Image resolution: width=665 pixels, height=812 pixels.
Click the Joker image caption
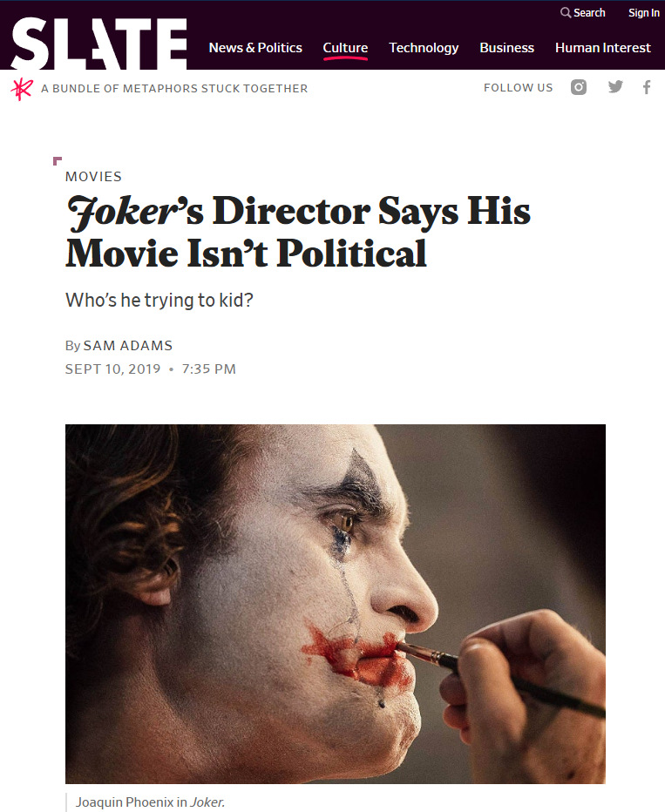point(150,802)
